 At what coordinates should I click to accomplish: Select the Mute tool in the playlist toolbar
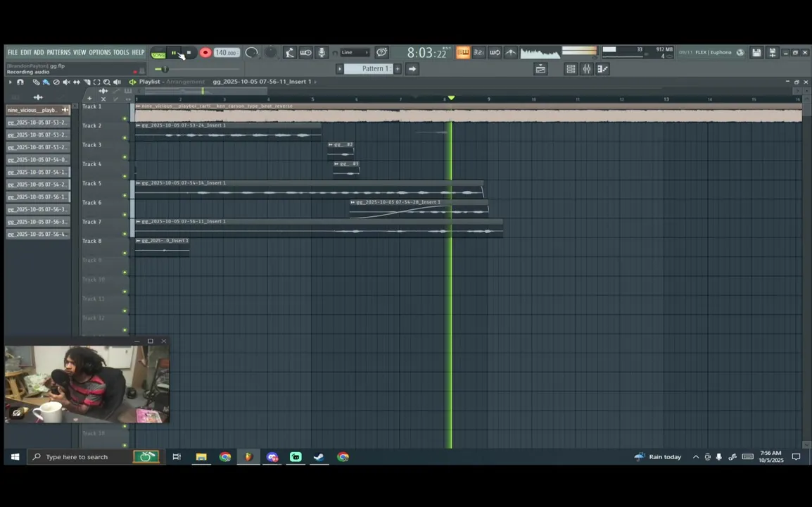[66, 82]
